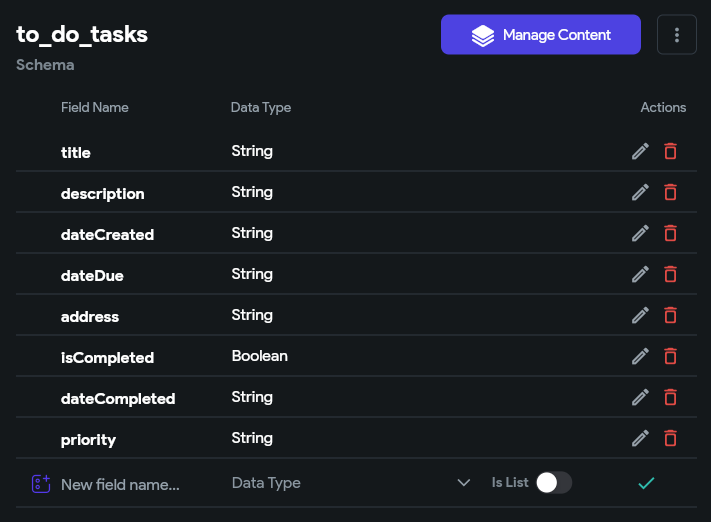Open the Data Type dropdown for new field
Image resolution: width=711 pixels, height=522 pixels.
pos(351,483)
